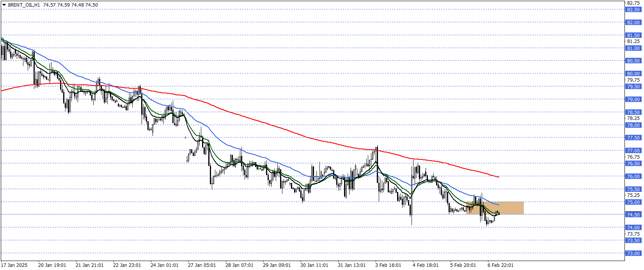Open the chart menu triangle beside BRENT_OIL,H1

click(4, 5)
